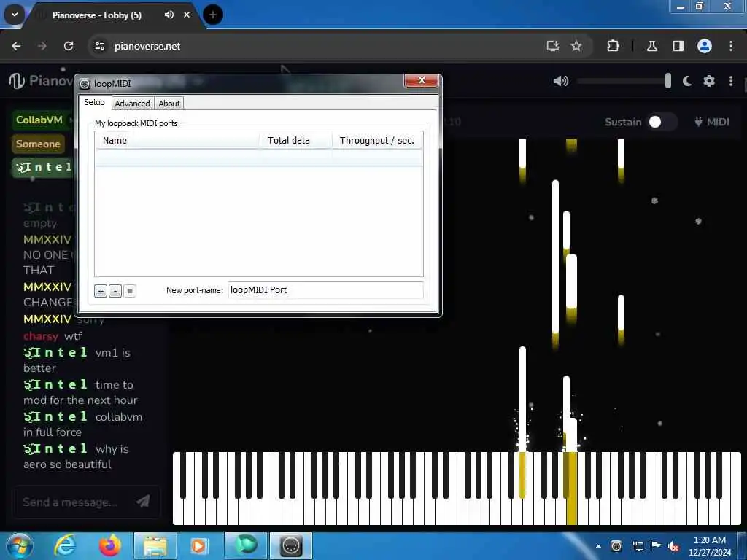The height and width of the screenshot is (560, 747).
Task: Launch Internet Explorer from the taskbar
Action: point(65,545)
